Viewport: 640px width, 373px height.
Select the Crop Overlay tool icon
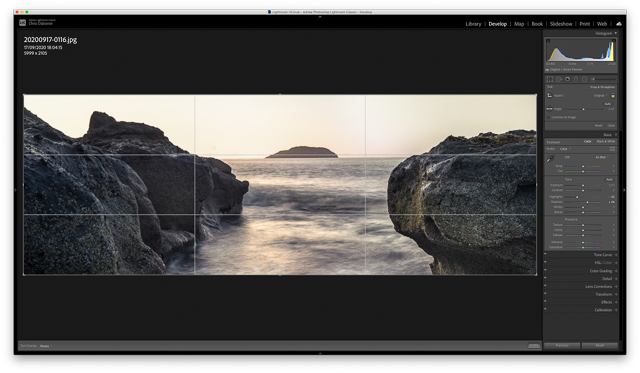pyautogui.click(x=550, y=79)
